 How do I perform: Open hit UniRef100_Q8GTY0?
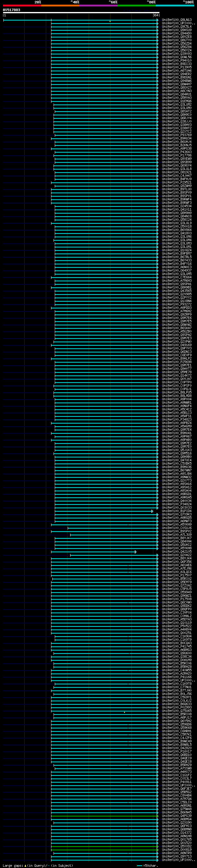pyautogui.click(x=177, y=40)
